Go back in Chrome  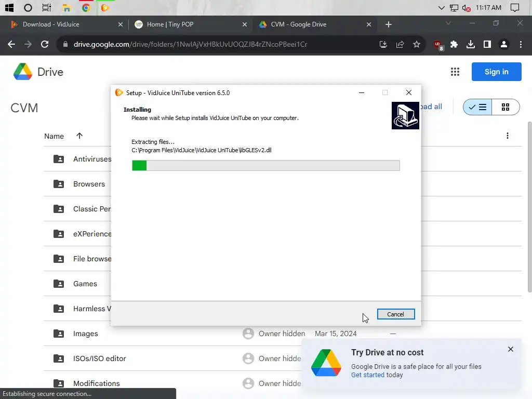point(11,44)
